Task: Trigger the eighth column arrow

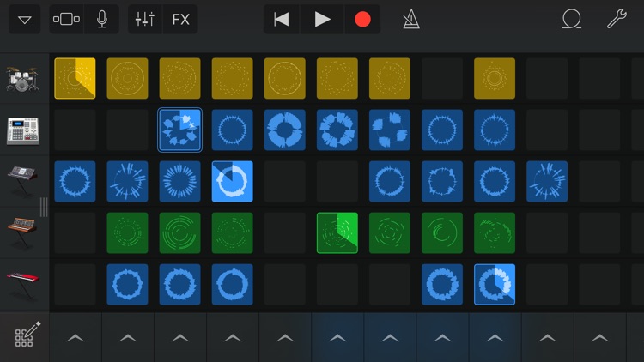Action: [x=442, y=338]
